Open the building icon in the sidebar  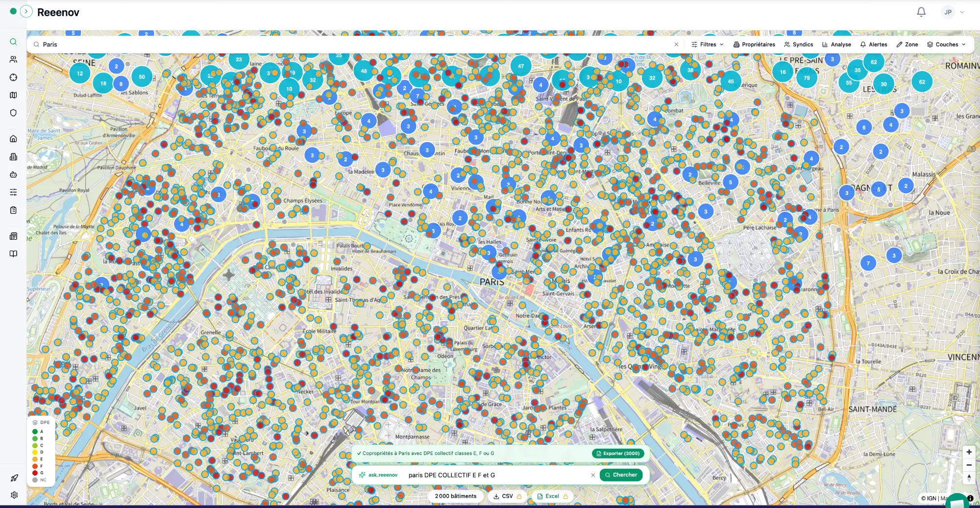[x=13, y=157]
